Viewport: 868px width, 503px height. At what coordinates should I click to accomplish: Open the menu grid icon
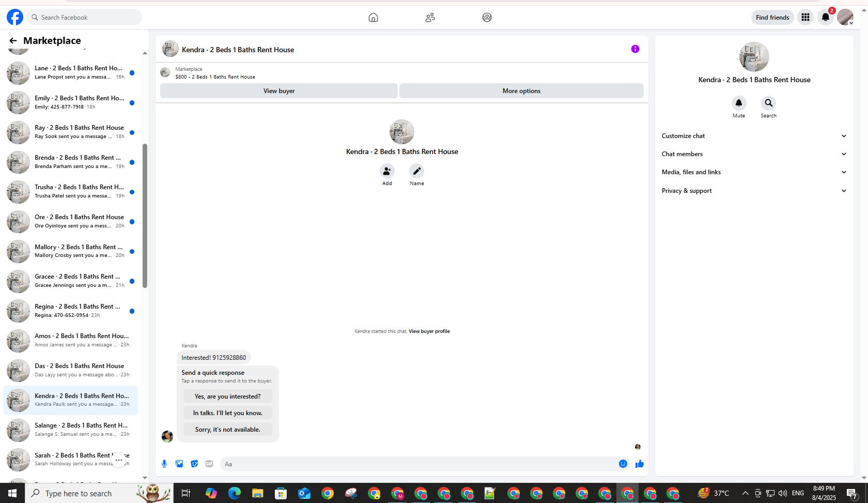805,17
